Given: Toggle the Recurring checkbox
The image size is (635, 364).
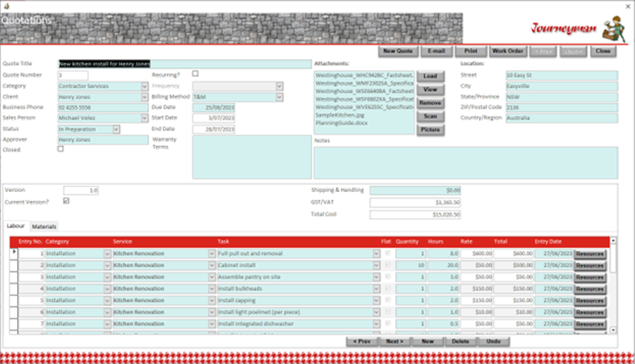Looking at the screenshot, I should 195,73.
